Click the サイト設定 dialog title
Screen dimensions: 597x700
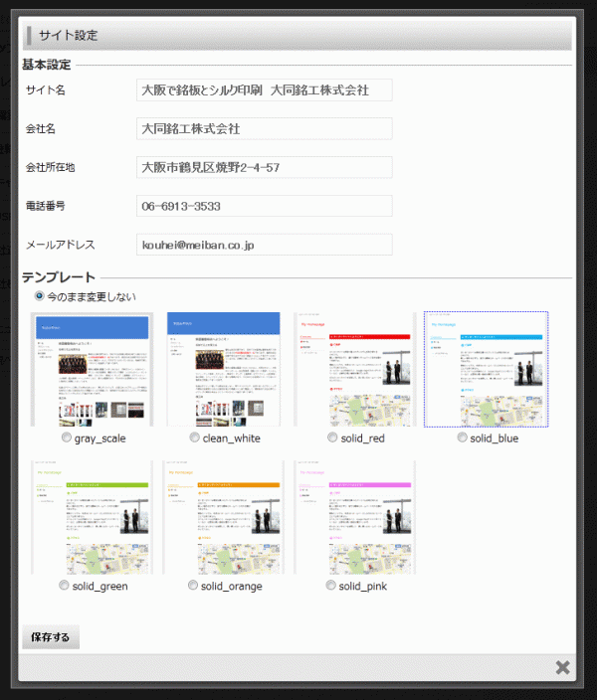click(68, 35)
